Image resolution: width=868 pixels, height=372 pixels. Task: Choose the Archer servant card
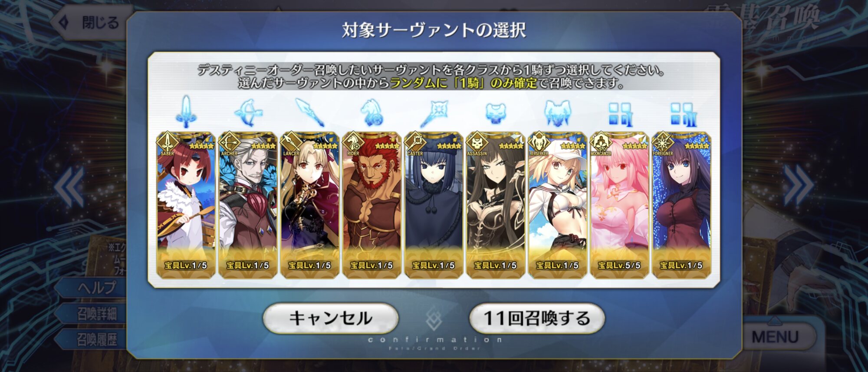click(248, 205)
